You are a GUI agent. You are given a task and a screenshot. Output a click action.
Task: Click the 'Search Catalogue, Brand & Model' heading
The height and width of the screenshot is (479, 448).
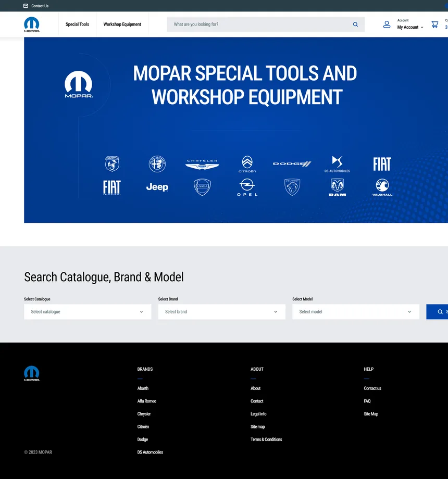coord(104,277)
